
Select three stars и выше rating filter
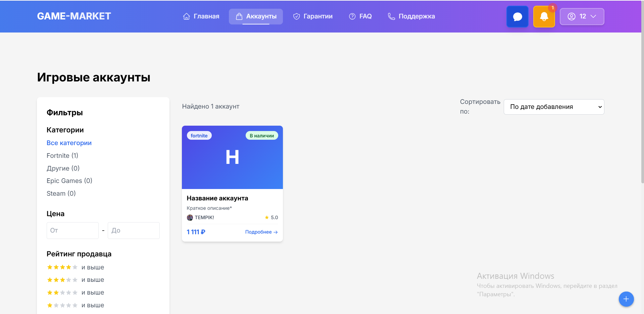76,280
